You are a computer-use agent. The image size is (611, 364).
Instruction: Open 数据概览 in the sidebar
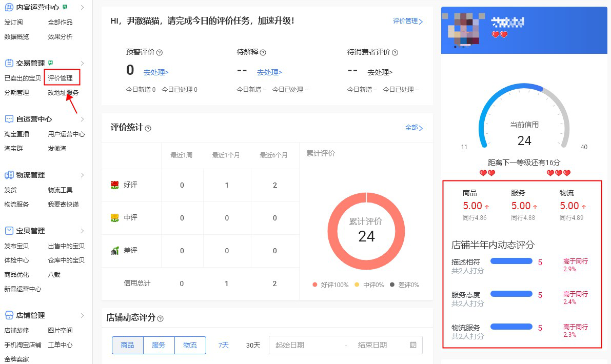pos(17,36)
